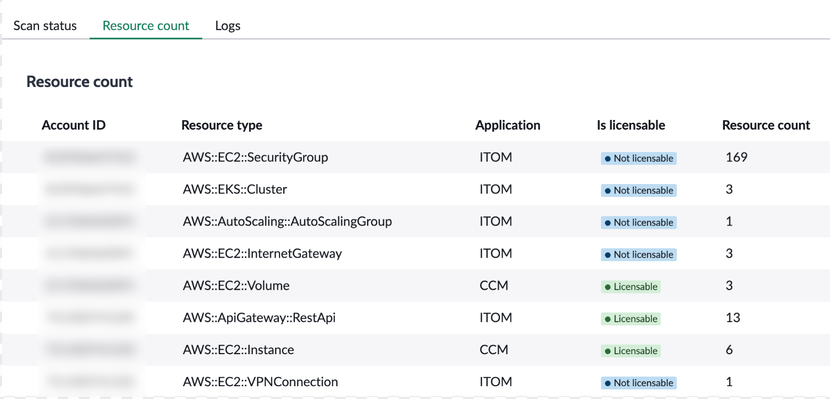Select the AWS::AutoScaling::AutoScalingGroup entry
The height and width of the screenshot is (399, 830).
[x=287, y=222]
